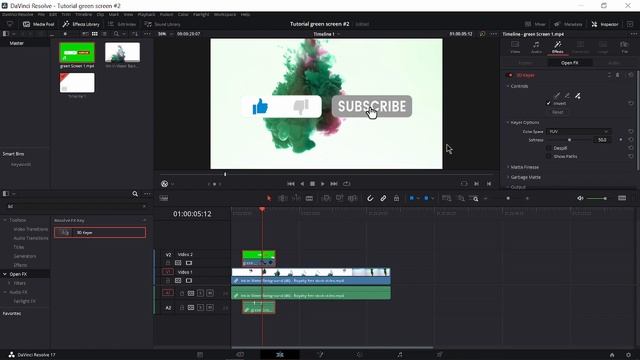This screenshot has width=640, height=360.
Task: Open the Fairlight menu
Action: click(201, 14)
